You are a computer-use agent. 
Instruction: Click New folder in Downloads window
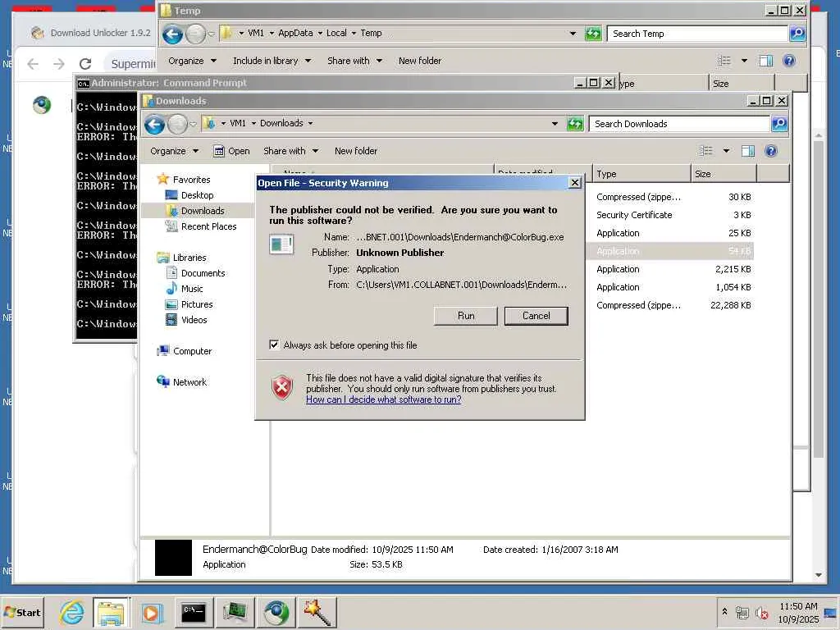point(356,151)
